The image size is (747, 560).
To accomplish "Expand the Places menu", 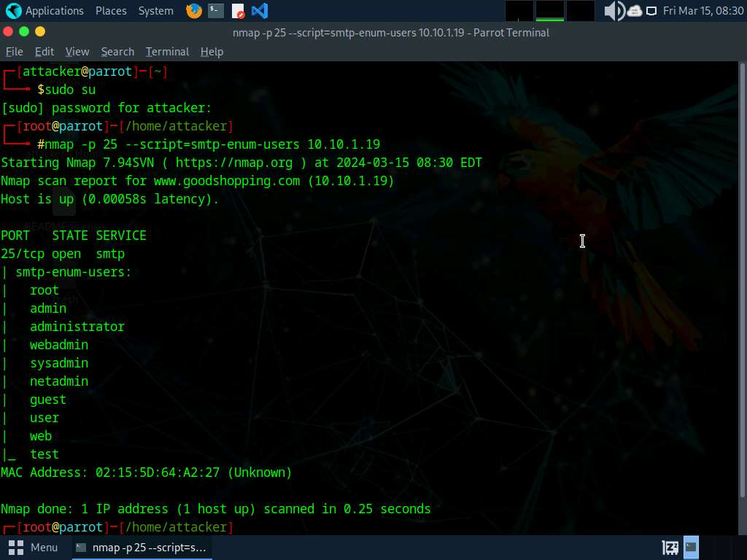I will tap(111, 11).
